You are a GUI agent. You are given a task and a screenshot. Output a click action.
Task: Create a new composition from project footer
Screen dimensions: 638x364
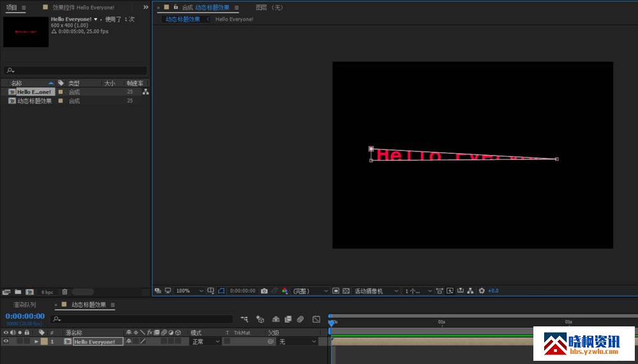30,292
